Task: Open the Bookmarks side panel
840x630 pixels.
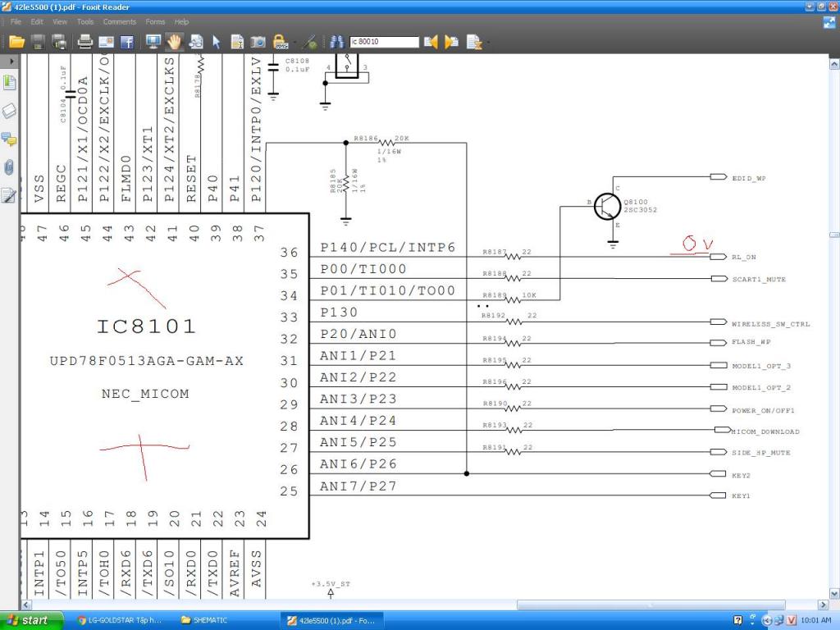Action: (x=9, y=83)
